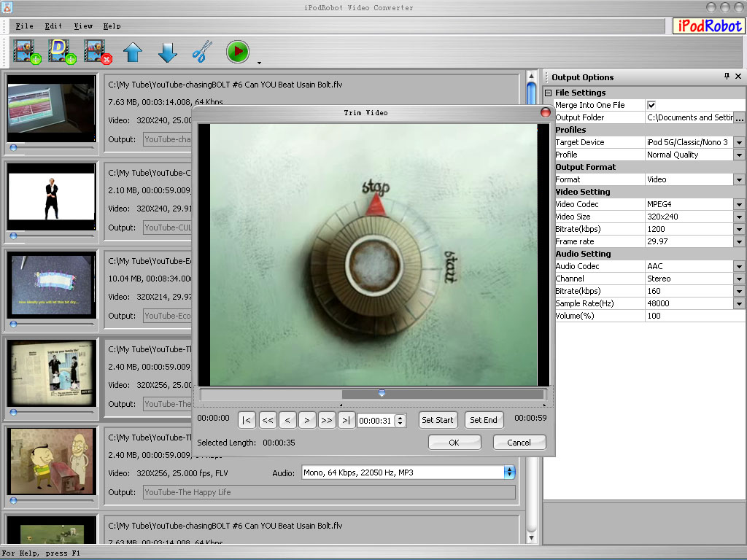Open the File menu
The width and height of the screenshot is (747, 560).
(x=24, y=26)
